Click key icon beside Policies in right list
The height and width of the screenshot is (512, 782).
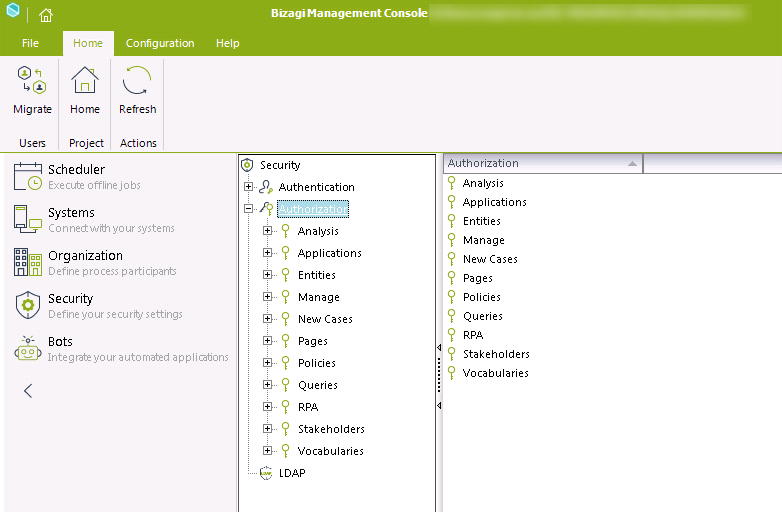(x=451, y=297)
